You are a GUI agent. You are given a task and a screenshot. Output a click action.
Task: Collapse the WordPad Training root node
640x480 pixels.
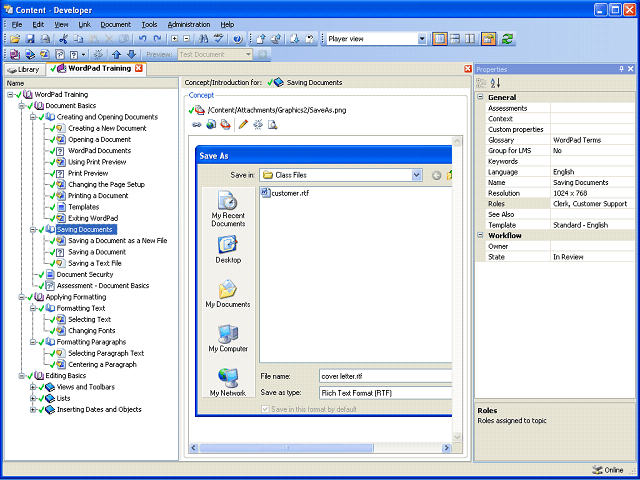pos(10,94)
